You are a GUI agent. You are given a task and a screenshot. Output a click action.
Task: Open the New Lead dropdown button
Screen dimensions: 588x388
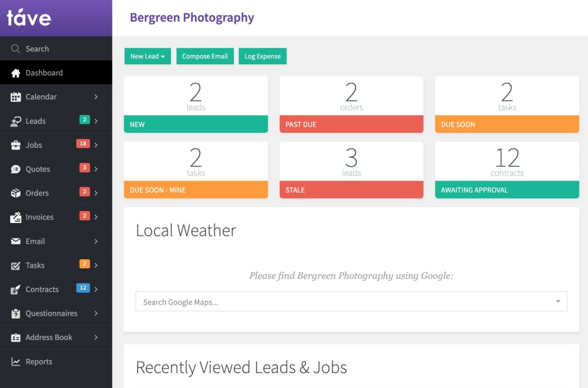pyautogui.click(x=148, y=56)
